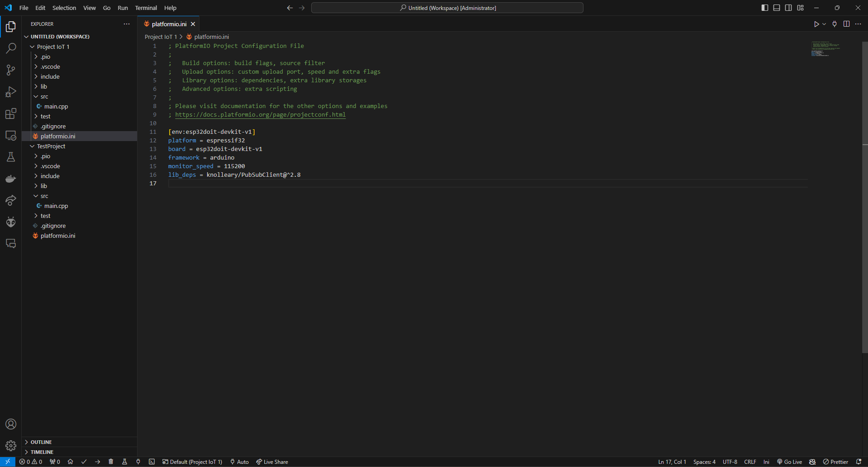
Task: Change the Auto upload port setting
Action: tap(240, 462)
